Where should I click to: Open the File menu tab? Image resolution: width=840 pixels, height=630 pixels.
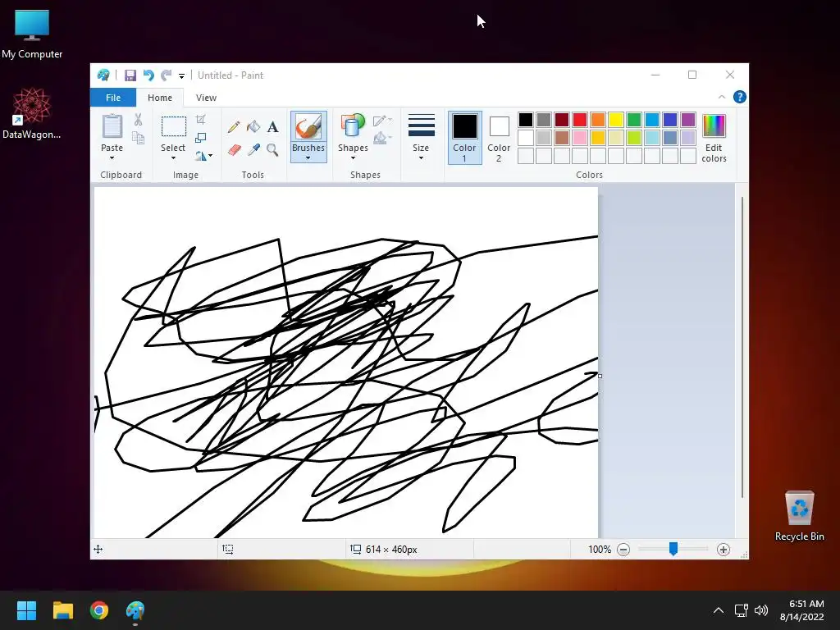click(x=113, y=98)
